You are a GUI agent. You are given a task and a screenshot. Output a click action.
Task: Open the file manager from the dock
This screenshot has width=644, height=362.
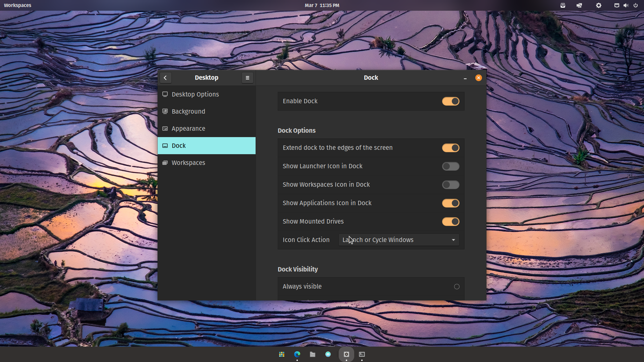click(x=312, y=354)
